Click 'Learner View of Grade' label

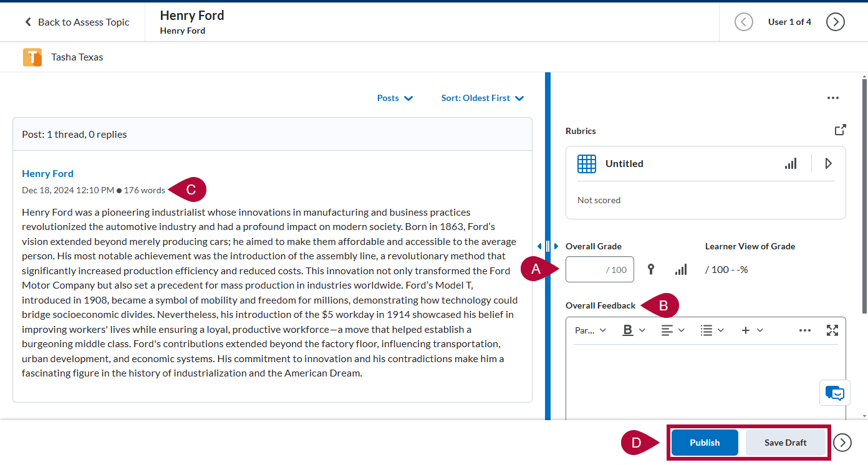coord(750,246)
